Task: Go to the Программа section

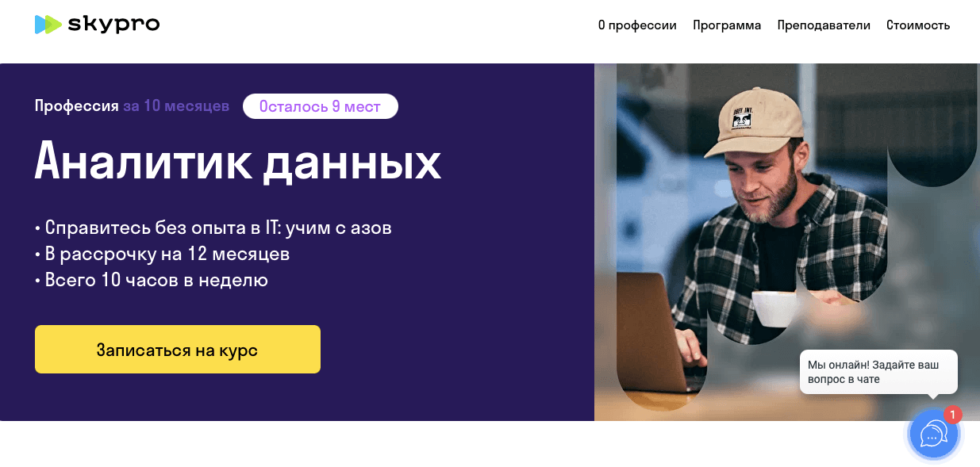Action: click(727, 25)
